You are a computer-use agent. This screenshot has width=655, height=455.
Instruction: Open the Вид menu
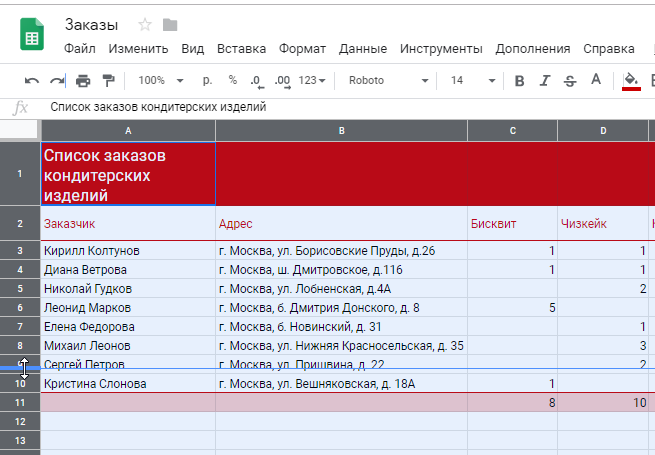tap(193, 49)
